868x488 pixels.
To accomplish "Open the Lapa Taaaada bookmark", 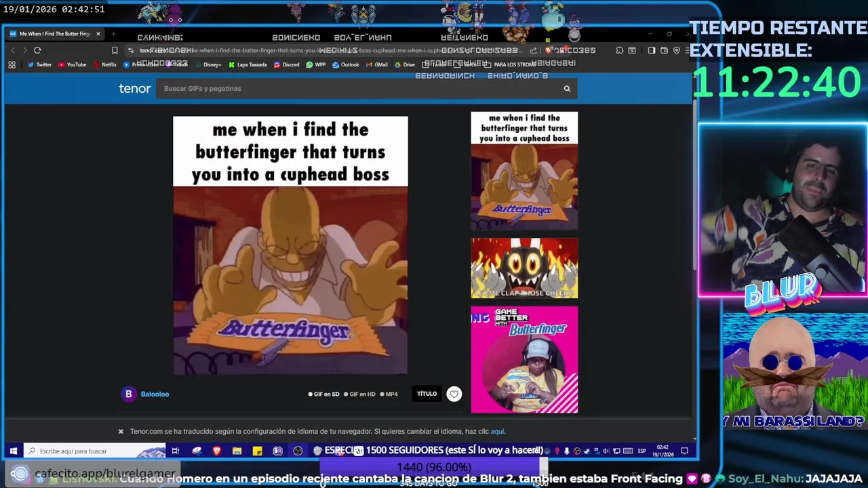I will click(248, 65).
